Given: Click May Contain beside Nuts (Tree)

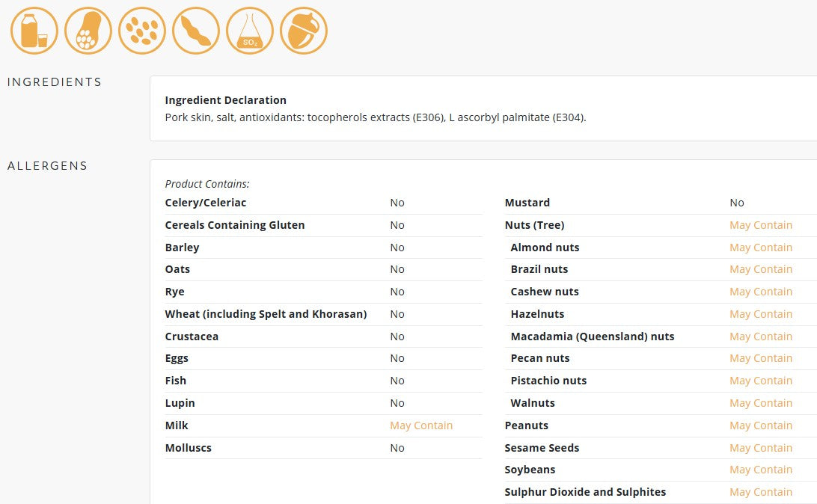Looking at the screenshot, I should click(761, 225).
